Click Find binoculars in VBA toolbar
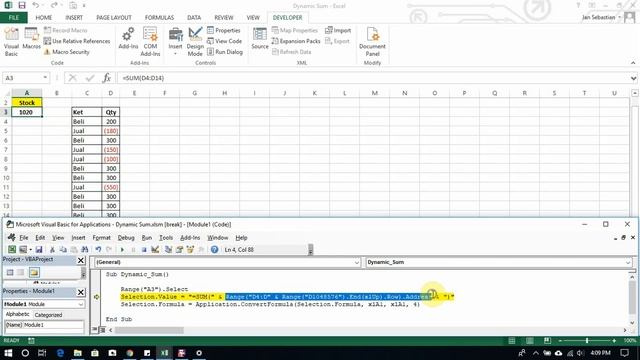Image resolution: width=640 pixels, height=360 pixels. (x=84, y=249)
